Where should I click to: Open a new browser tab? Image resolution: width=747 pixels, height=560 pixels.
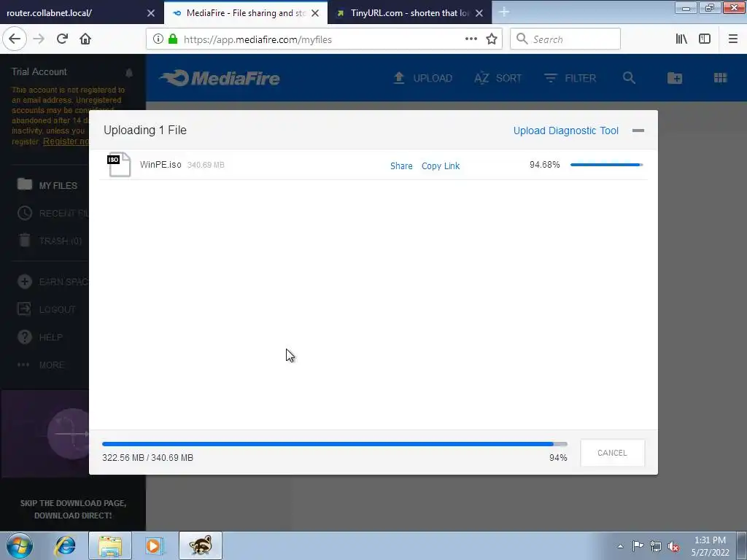point(504,12)
